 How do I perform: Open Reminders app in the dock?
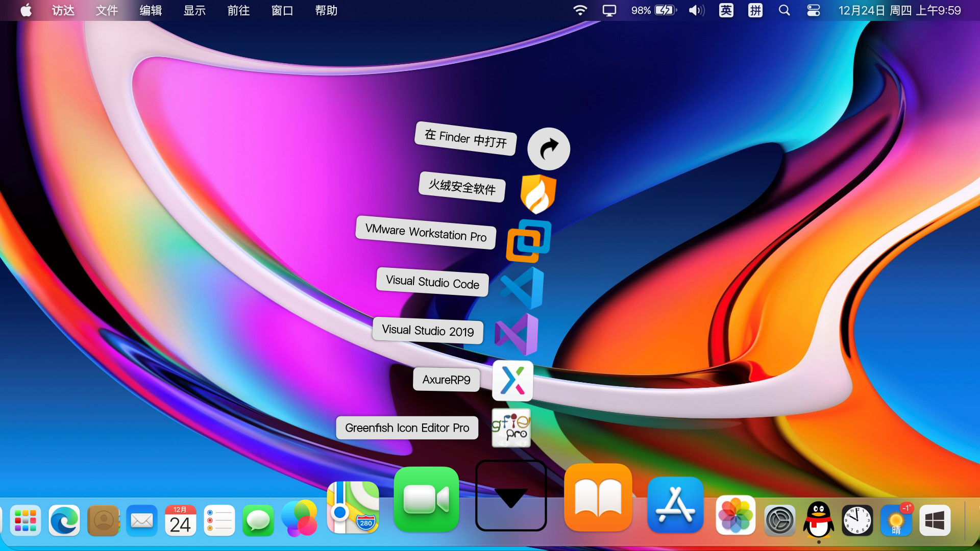pyautogui.click(x=219, y=520)
